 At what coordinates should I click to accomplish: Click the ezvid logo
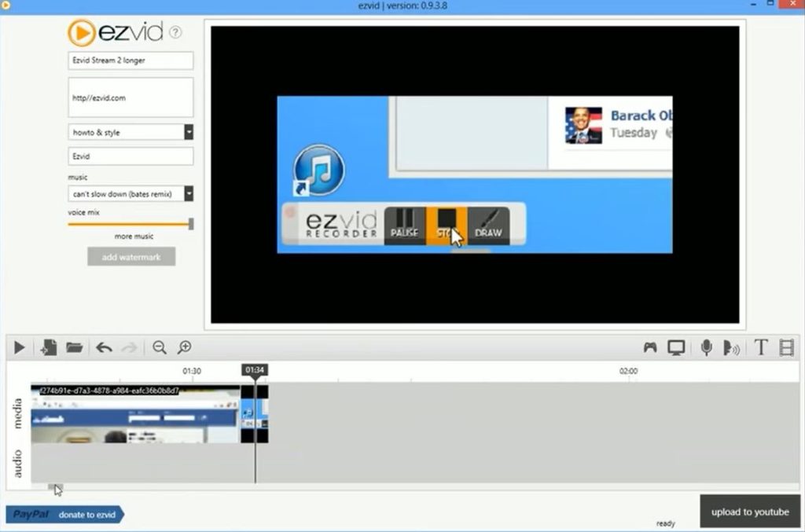tap(116, 32)
